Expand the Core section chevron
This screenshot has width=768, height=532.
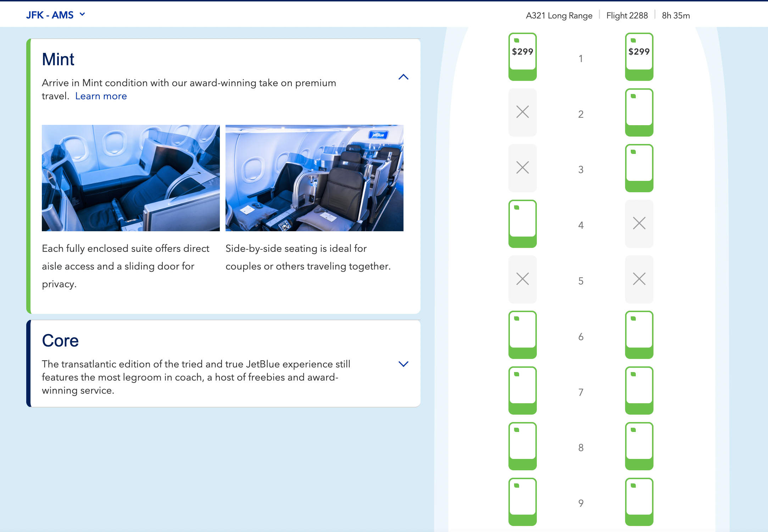(x=403, y=364)
